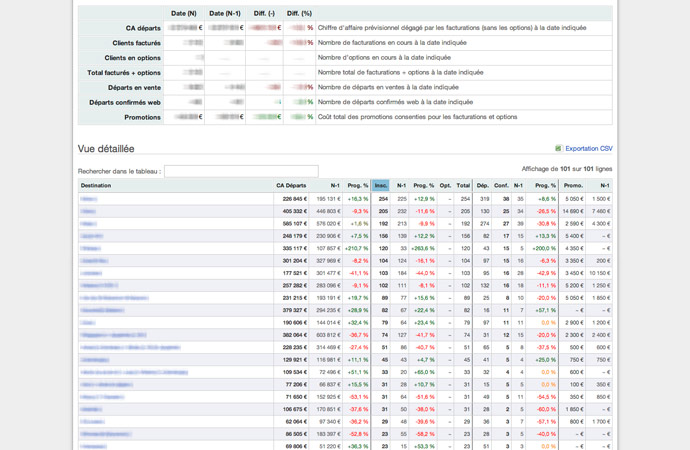Select the Total facturés + options label

click(x=124, y=73)
